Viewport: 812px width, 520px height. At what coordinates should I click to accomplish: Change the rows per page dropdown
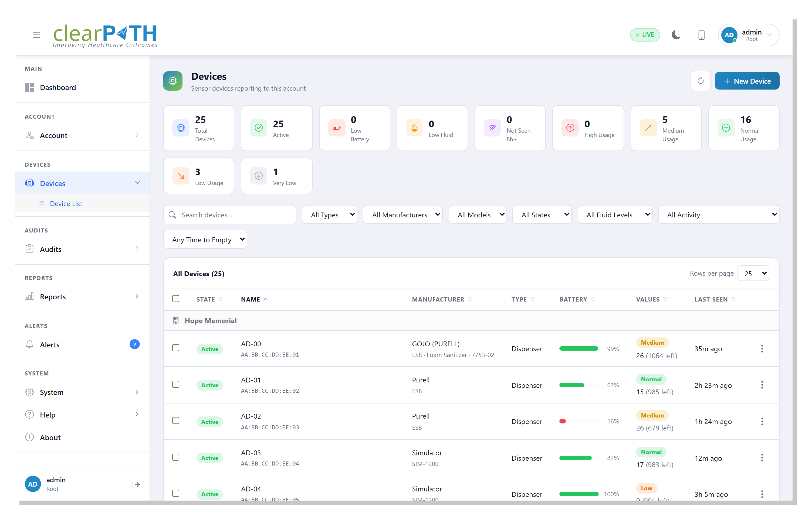[x=753, y=273]
